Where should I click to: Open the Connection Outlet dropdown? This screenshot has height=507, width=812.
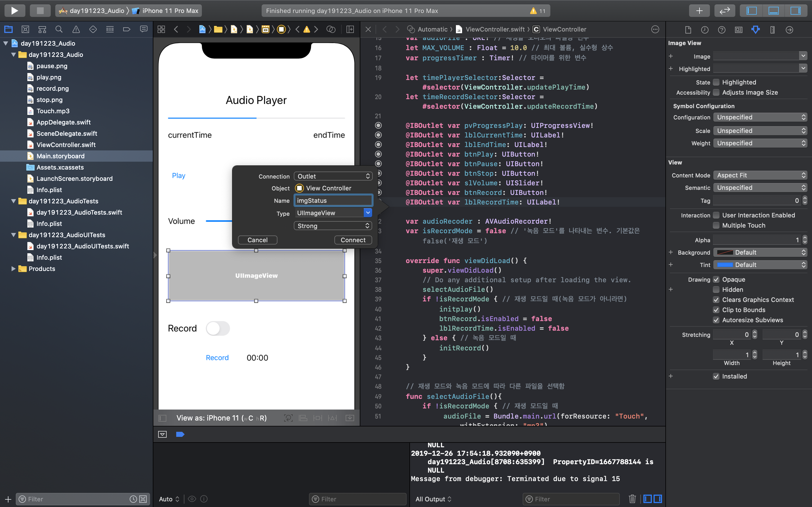(333, 176)
